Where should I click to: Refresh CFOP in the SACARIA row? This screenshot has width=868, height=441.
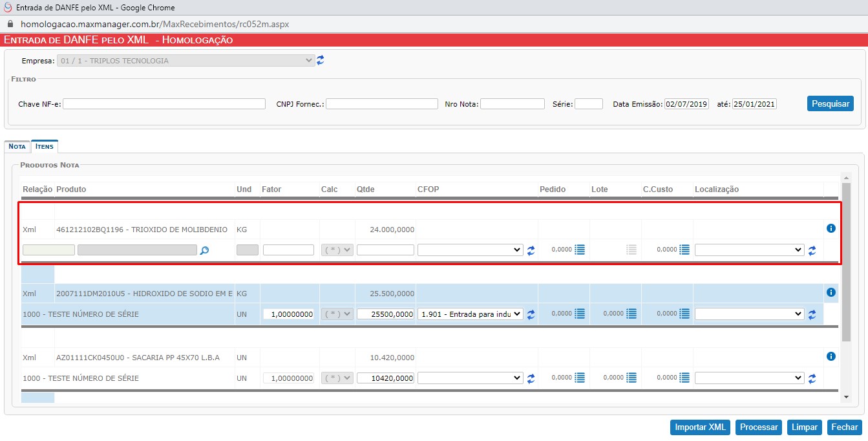pyautogui.click(x=531, y=378)
